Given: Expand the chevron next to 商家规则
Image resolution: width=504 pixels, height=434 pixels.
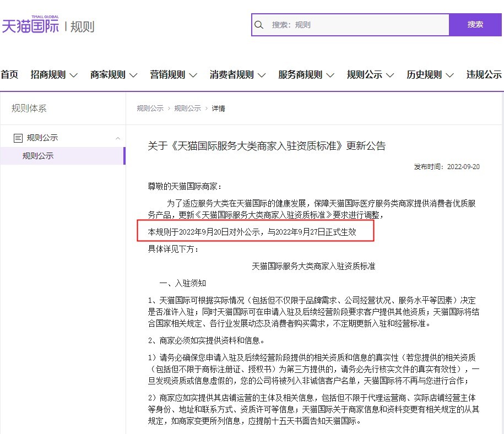Looking at the screenshot, I should [133, 75].
